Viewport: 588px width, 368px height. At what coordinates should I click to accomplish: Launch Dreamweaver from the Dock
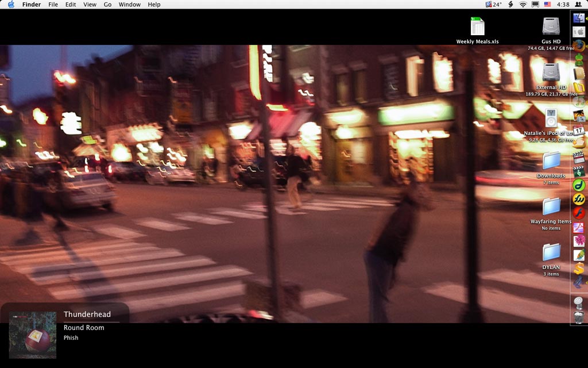[x=579, y=185]
